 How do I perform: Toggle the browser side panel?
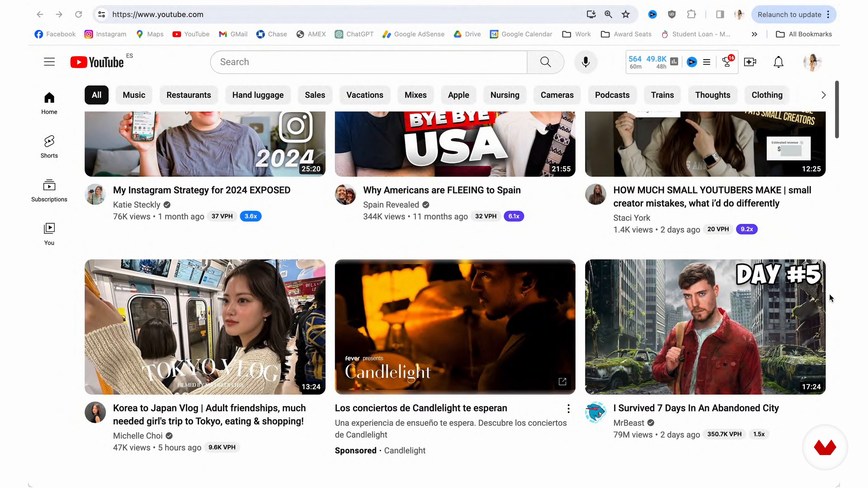(720, 14)
